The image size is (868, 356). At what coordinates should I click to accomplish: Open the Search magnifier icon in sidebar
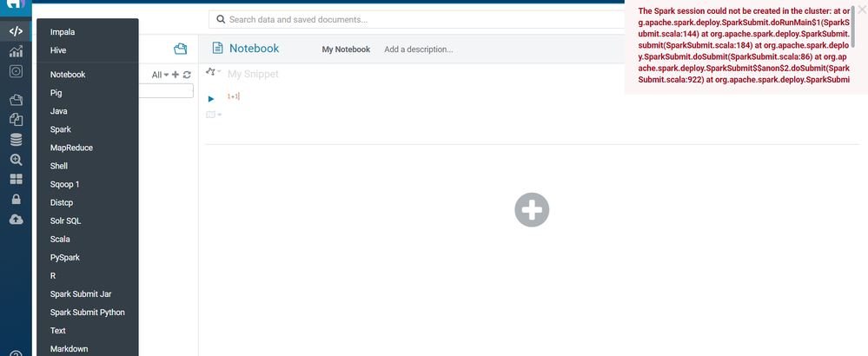(x=16, y=160)
